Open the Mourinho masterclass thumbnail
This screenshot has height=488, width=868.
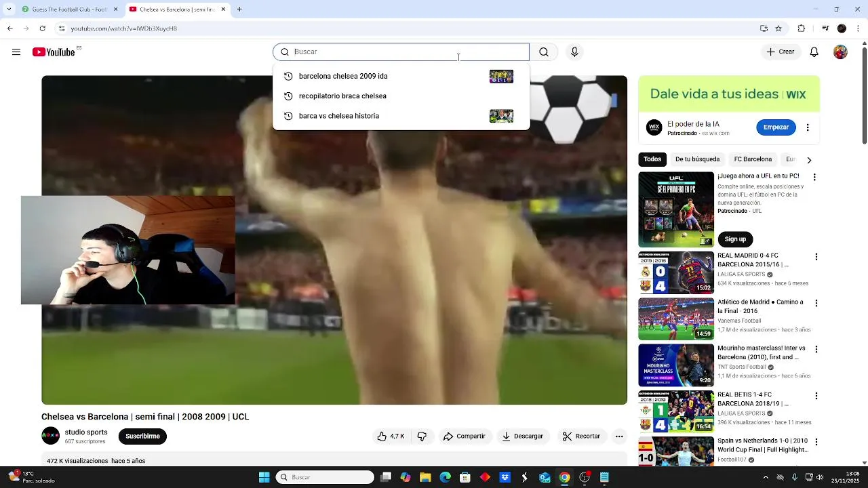(676, 365)
